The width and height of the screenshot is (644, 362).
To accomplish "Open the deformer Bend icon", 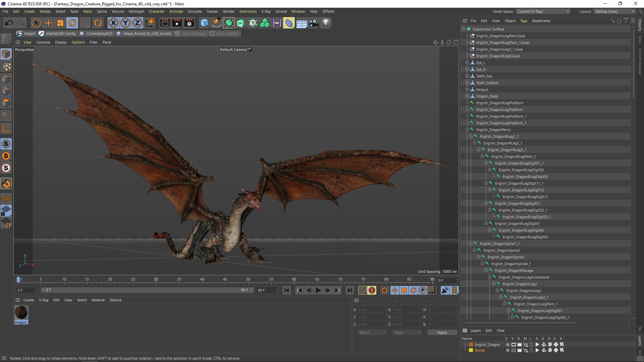I will [x=289, y=23].
